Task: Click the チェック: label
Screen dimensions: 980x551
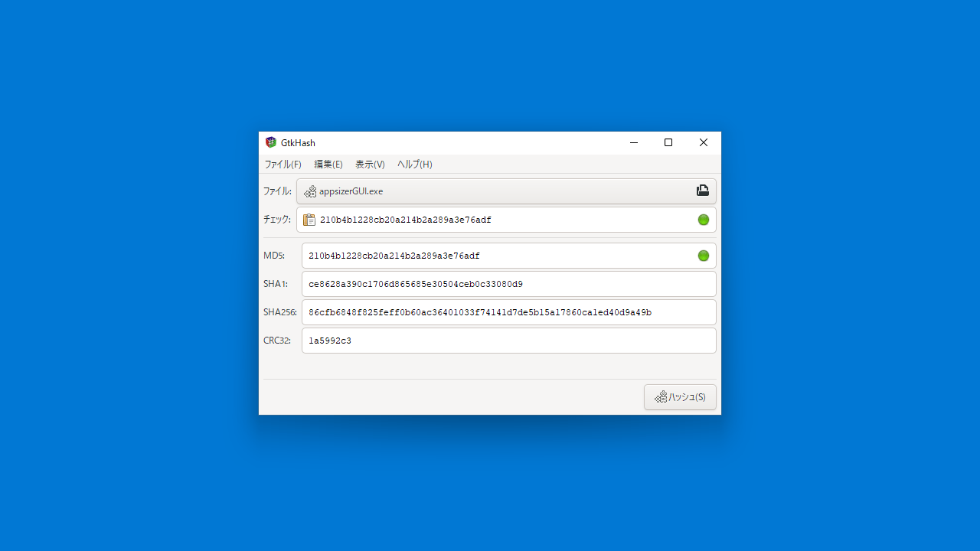Action: (x=277, y=220)
